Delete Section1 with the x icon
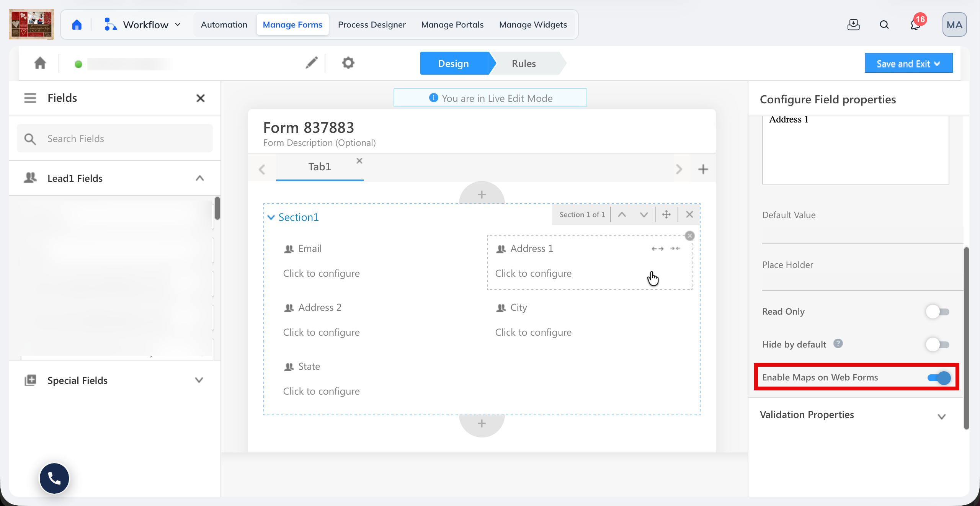This screenshot has width=980, height=506. [689, 214]
